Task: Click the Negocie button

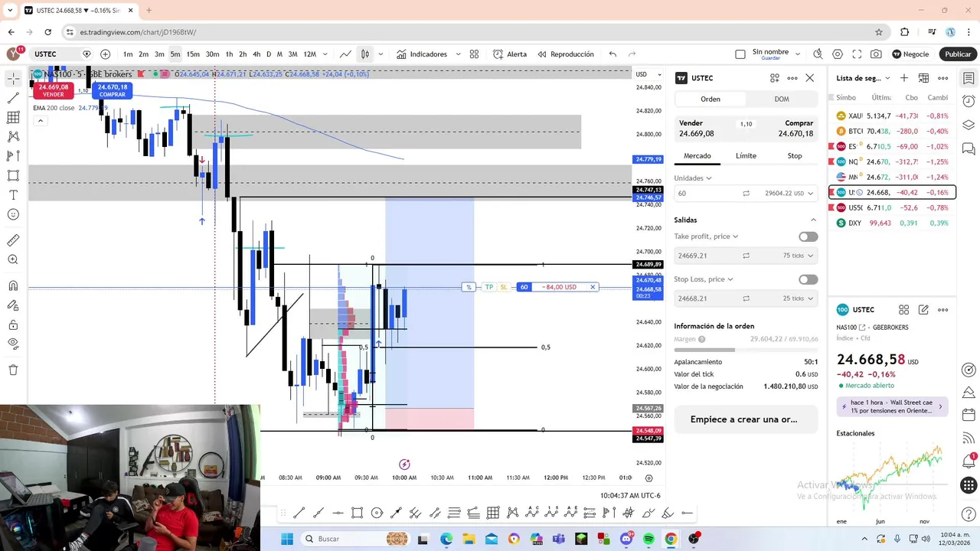Action: click(x=910, y=54)
